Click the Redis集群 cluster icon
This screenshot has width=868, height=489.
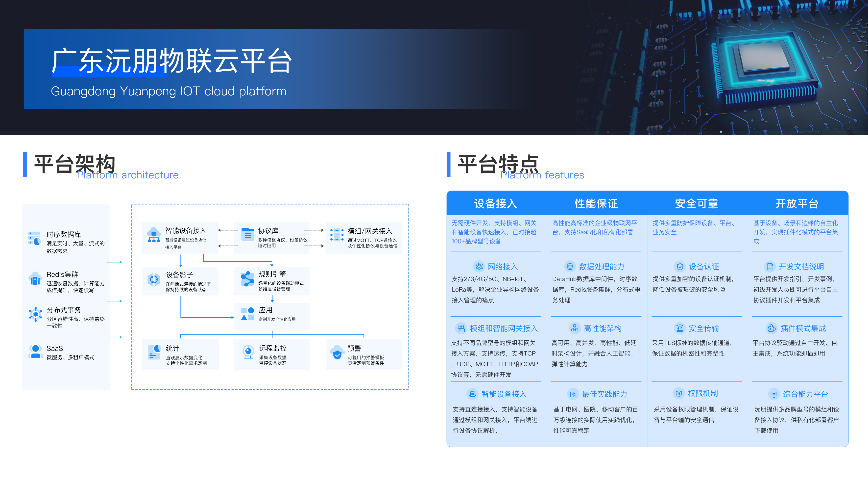pos(35,279)
